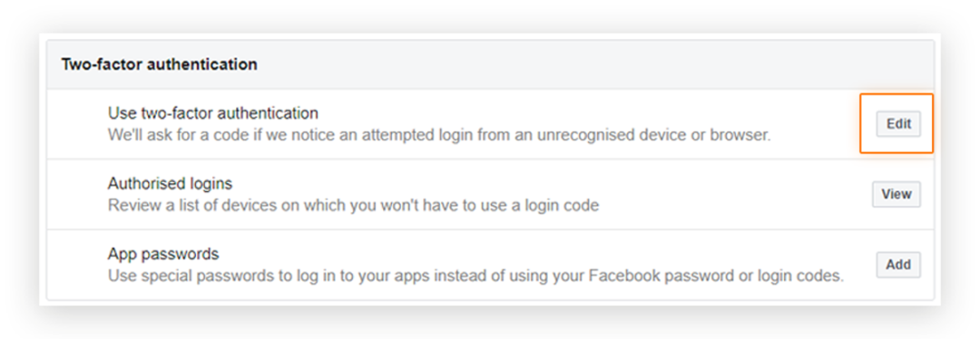Screen dimensions: 980x339
Task: Click the 'Authorised logins' heading text
Action: tap(170, 184)
